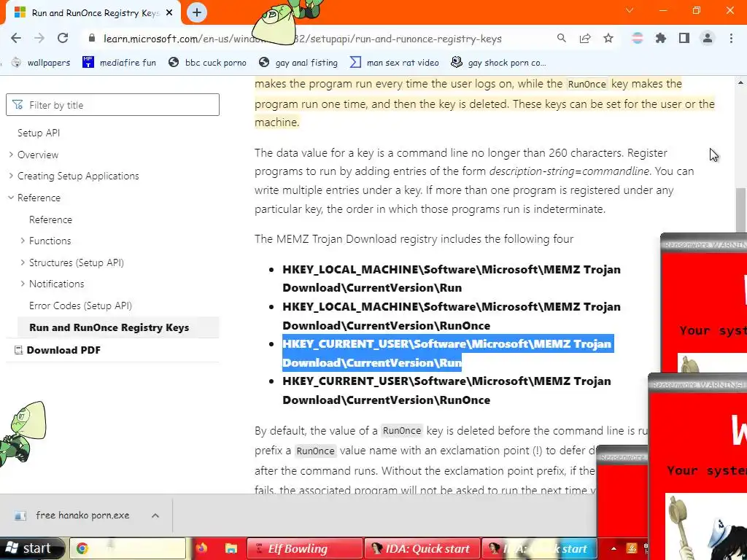Click the inline RunOnce code in the highlighted paragraph
The image size is (747, 560).
click(587, 85)
